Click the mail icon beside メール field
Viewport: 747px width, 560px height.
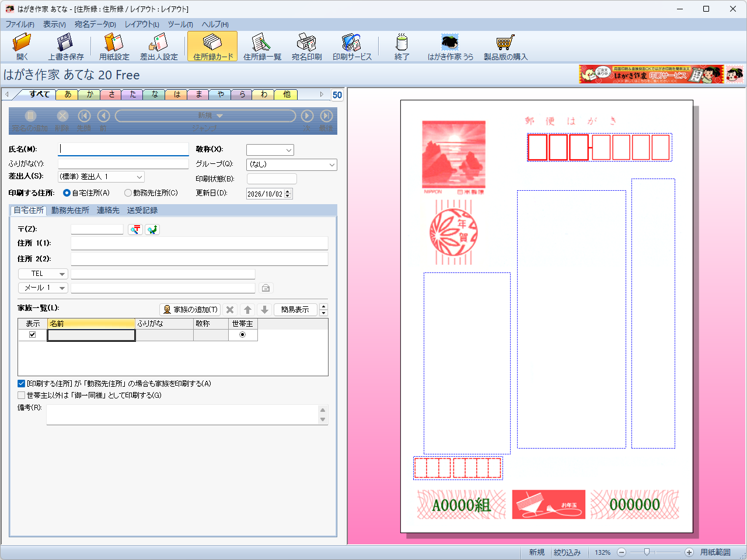click(266, 288)
